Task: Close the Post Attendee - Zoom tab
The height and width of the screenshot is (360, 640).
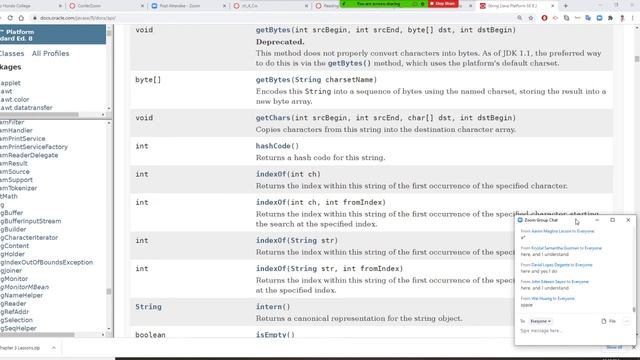Action: pos(224,6)
